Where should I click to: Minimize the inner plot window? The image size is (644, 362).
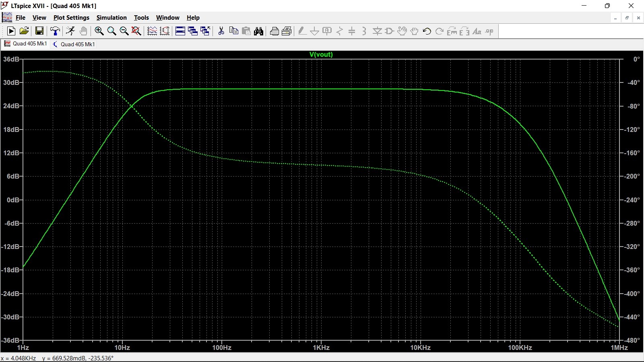click(x=615, y=18)
